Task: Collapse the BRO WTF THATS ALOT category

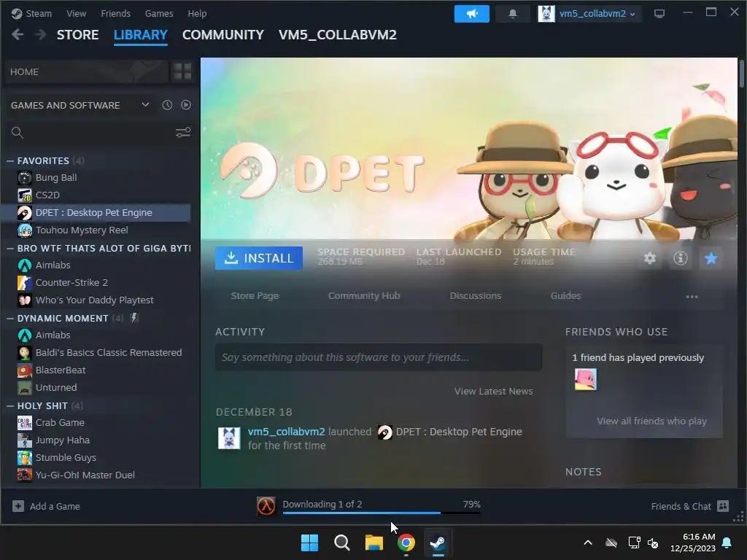Action: coord(10,248)
